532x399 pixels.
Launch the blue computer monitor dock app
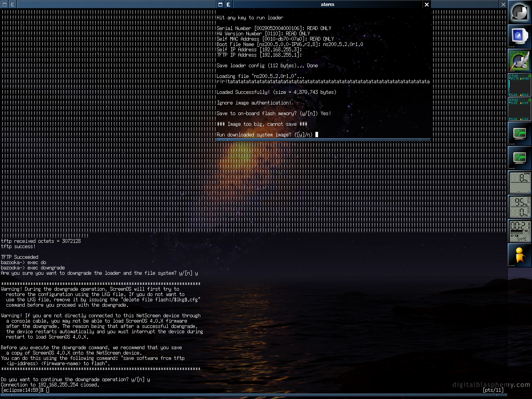(x=520, y=36)
